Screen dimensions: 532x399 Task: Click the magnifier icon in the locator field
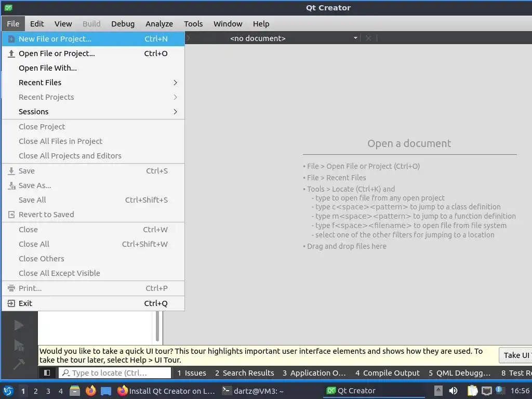coord(66,373)
